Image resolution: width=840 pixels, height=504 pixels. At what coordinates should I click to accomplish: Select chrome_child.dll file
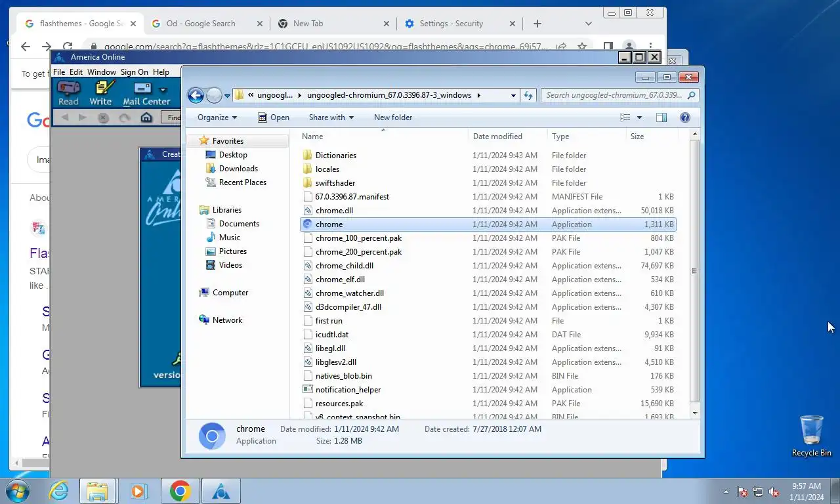488,266
